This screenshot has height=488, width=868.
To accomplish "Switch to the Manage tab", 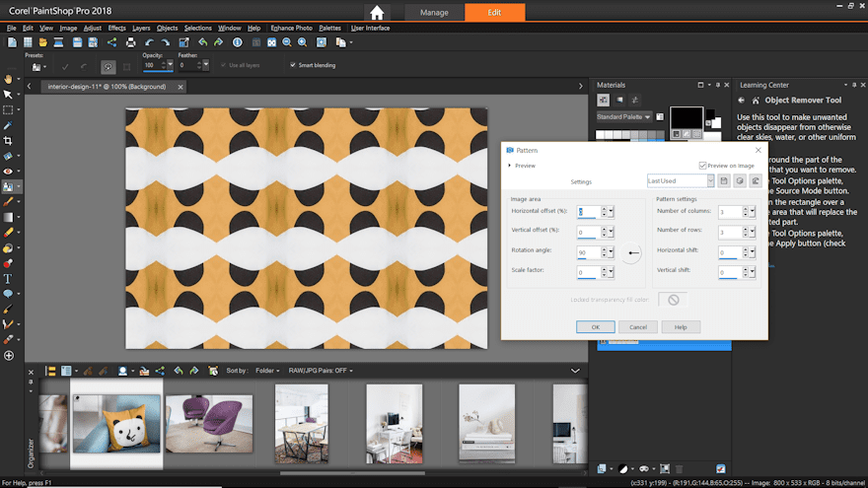I will tap(434, 13).
